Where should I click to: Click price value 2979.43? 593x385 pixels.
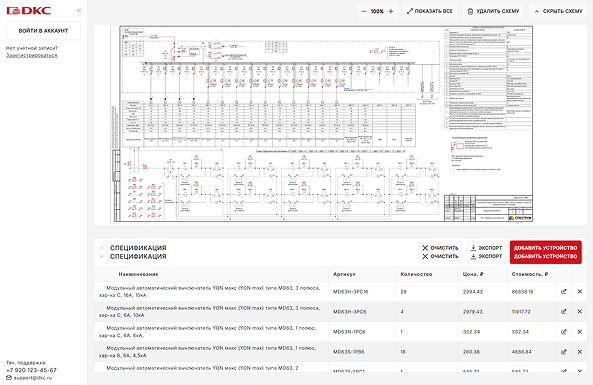[x=473, y=312]
